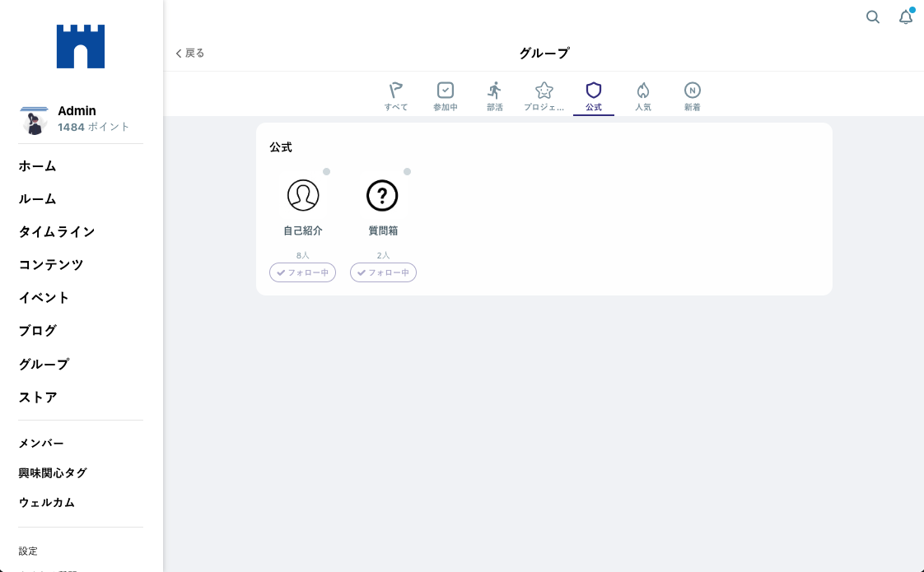
Task: Click 8人 member count
Action: (x=303, y=256)
